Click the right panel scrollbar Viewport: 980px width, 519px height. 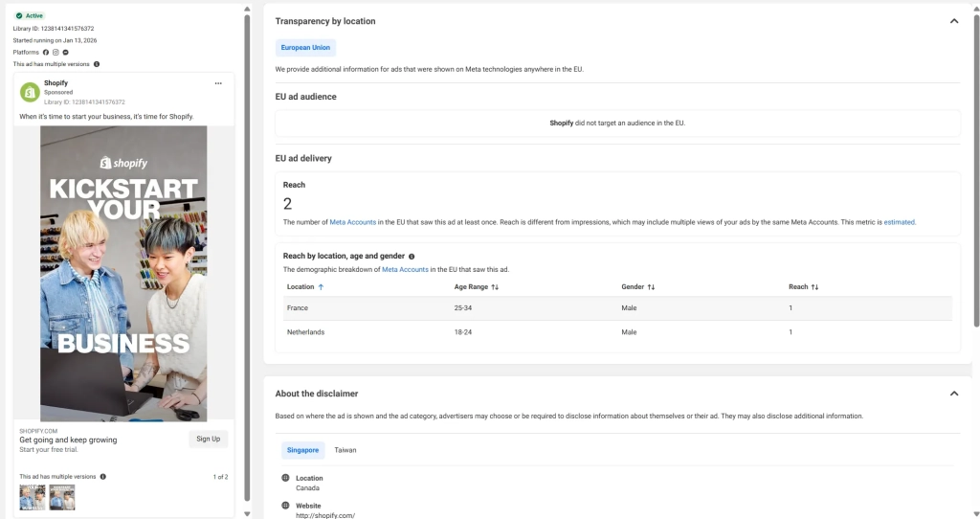click(x=976, y=169)
